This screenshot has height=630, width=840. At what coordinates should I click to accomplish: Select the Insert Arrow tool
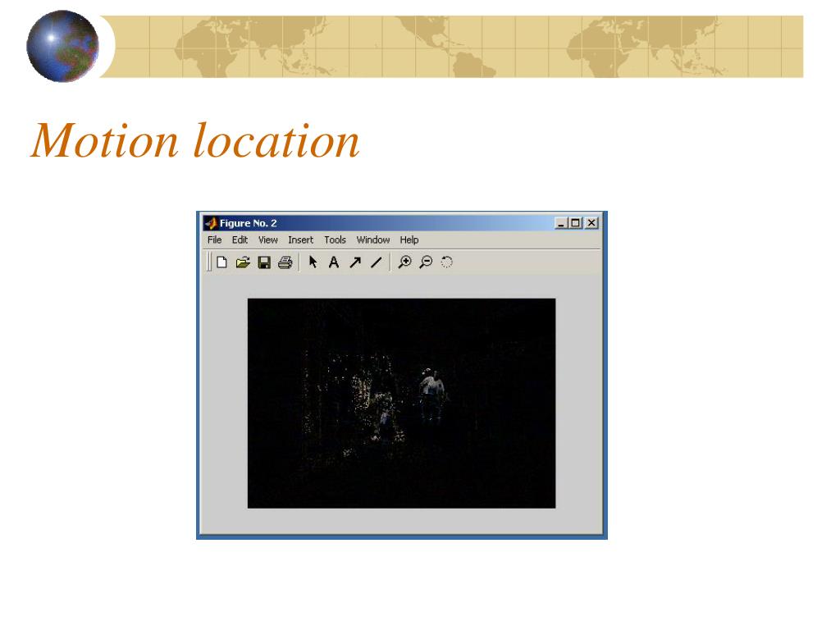355,262
